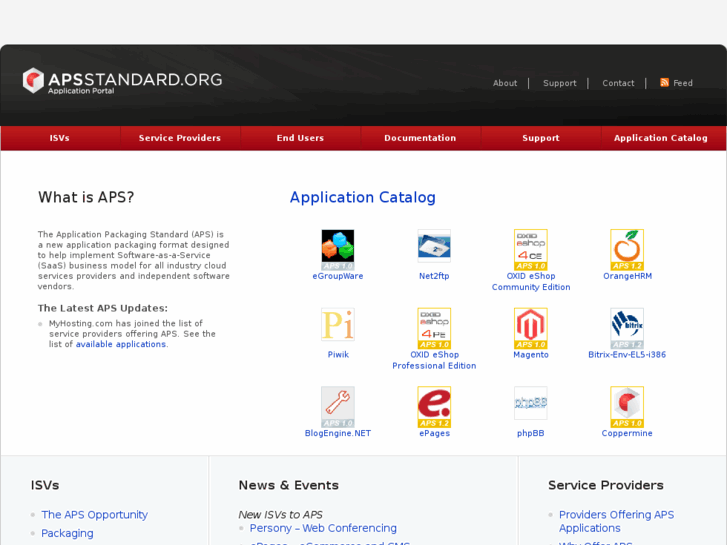Click the Application Catalog heading link

pos(363,198)
